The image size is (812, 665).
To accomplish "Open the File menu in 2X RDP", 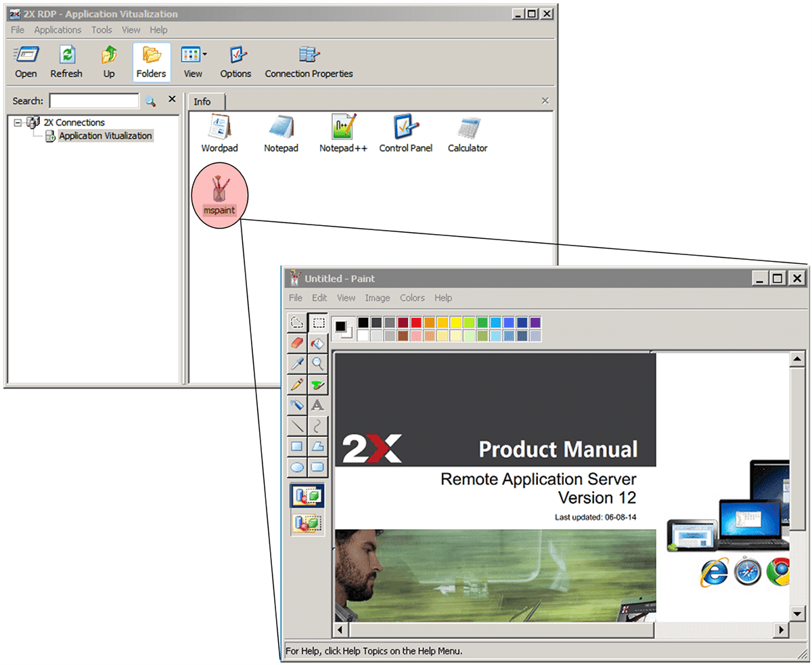I will 17,30.
